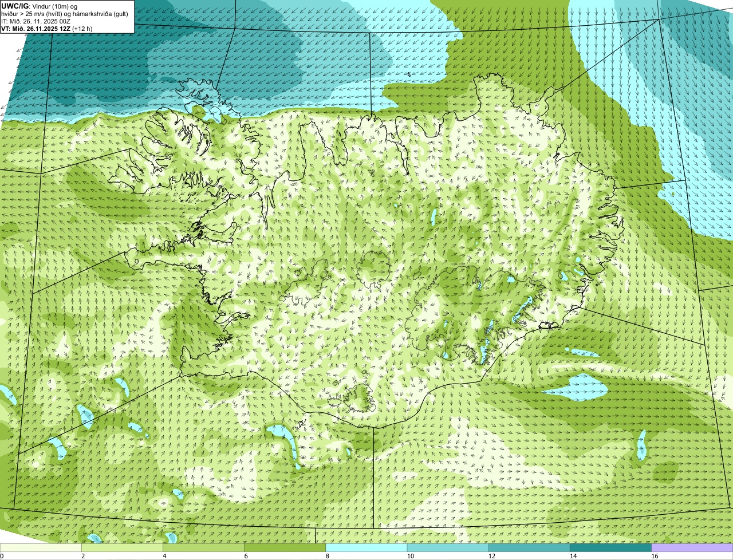Click the 'VT: Mið. 26.11.2025 12Z (+12 h)' line
This screenshot has height=560, width=733.
(47, 29)
